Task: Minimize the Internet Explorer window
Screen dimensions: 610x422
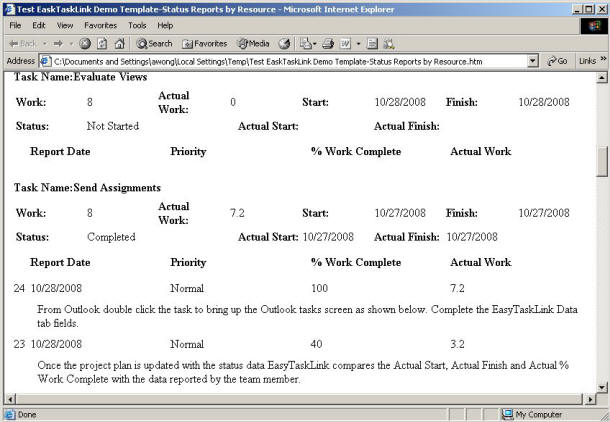Action: pyautogui.click(x=577, y=9)
